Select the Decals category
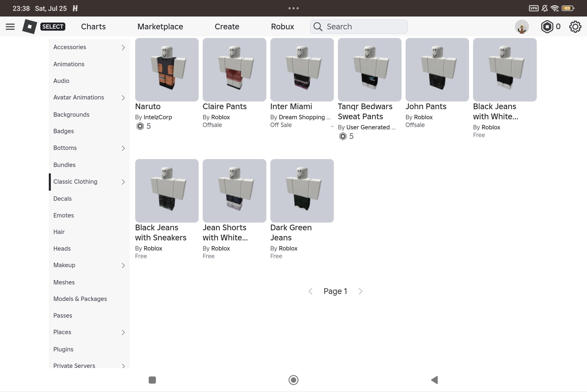 click(62, 198)
